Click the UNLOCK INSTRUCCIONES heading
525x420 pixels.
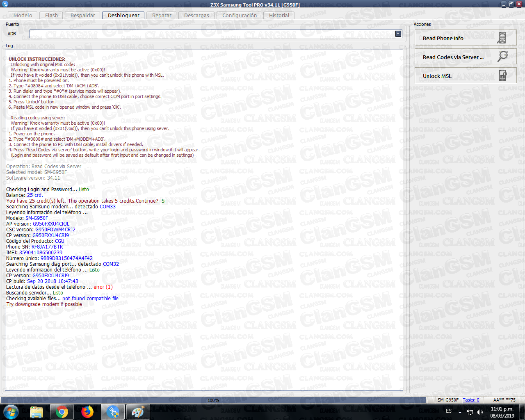[37, 59]
